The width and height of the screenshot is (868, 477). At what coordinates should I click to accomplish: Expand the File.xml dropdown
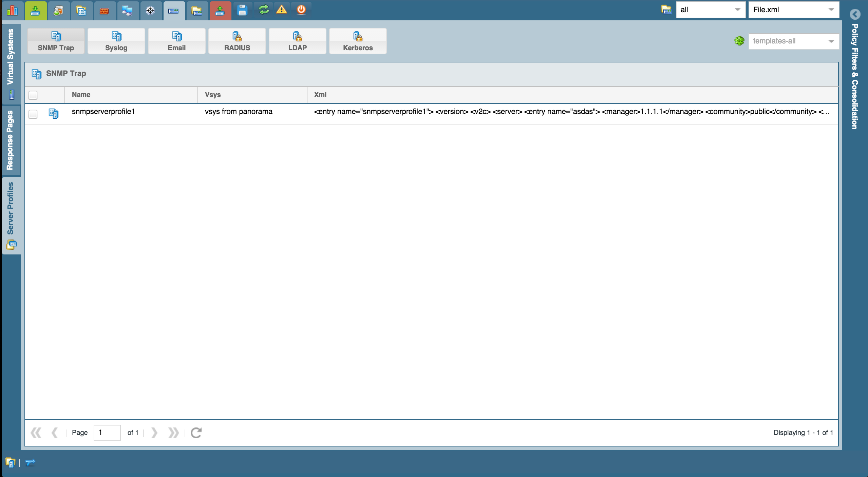[831, 10]
